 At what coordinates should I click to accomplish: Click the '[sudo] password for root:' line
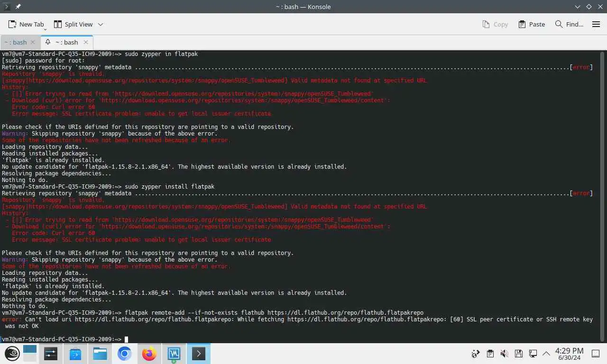[x=43, y=61]
